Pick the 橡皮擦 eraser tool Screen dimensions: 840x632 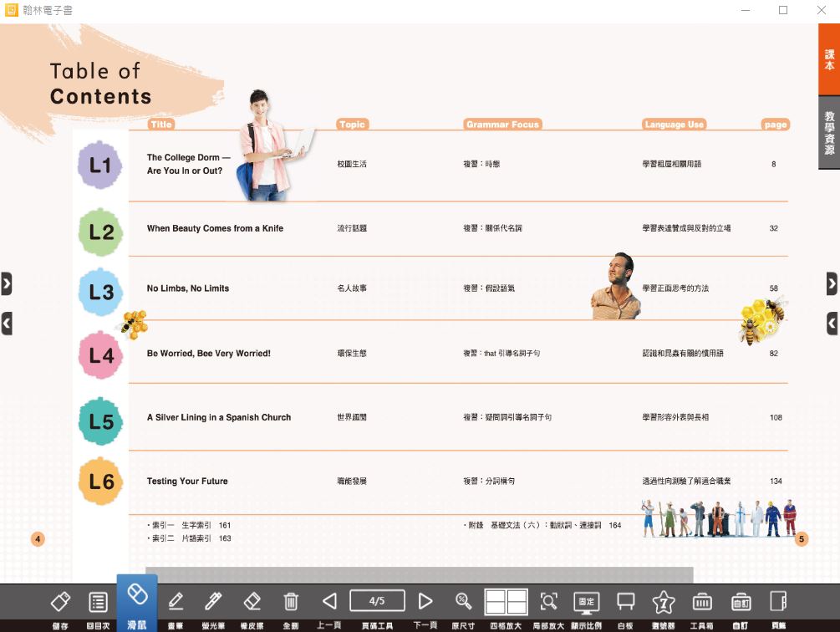(252, 601)
